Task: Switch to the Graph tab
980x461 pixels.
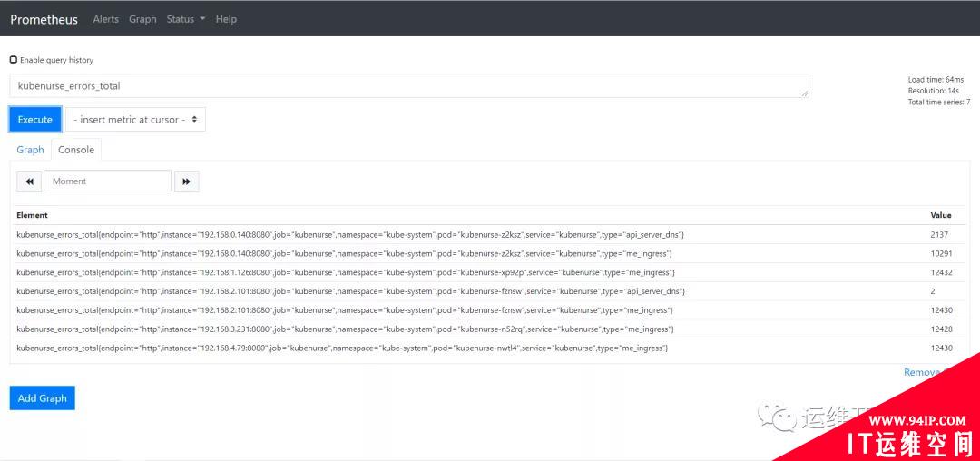Action: (30, 150)
